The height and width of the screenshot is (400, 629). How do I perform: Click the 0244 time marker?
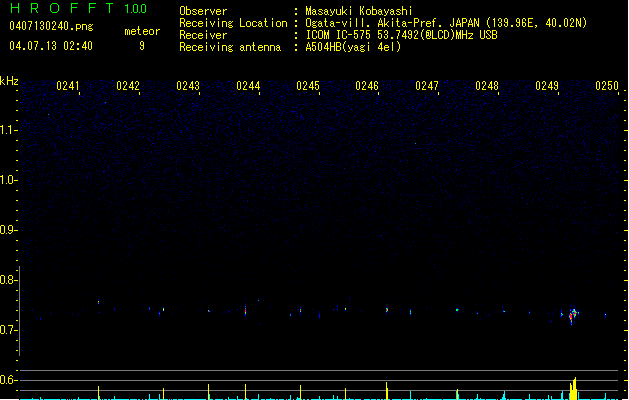[248, 86]
